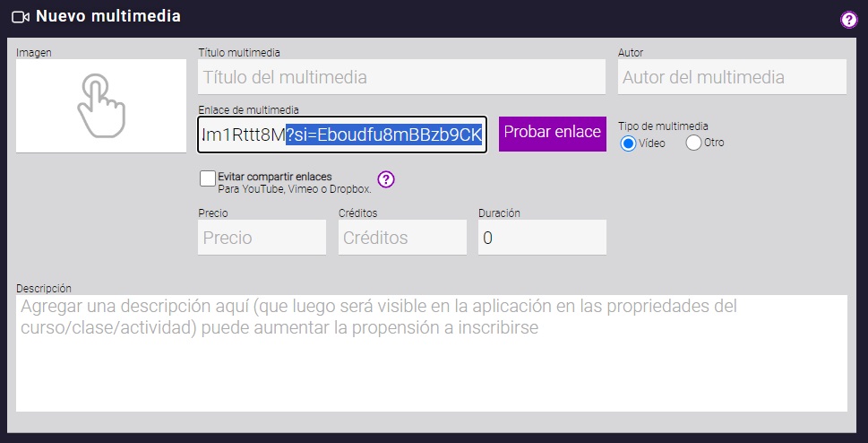
Task: Enable the Evitar compartir enlaces checkbox
Action: pos(208,178)
